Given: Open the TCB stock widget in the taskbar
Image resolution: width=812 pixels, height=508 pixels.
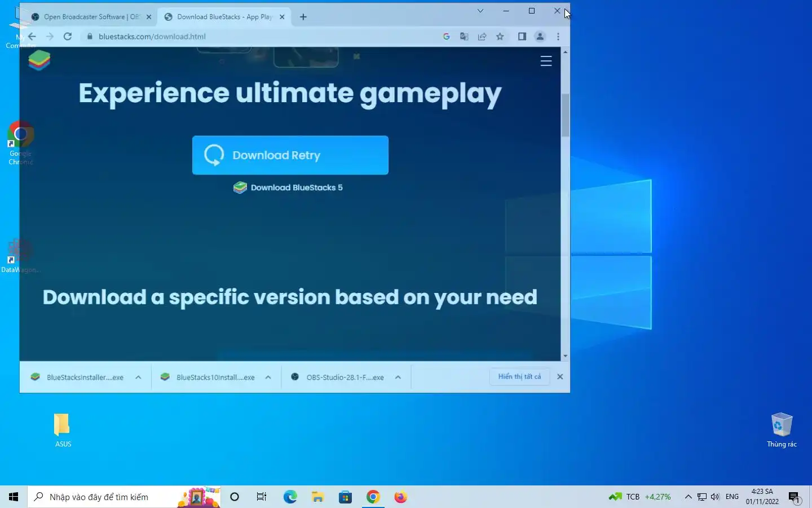Looking at the screenshot, I should [x=639, y=497].
